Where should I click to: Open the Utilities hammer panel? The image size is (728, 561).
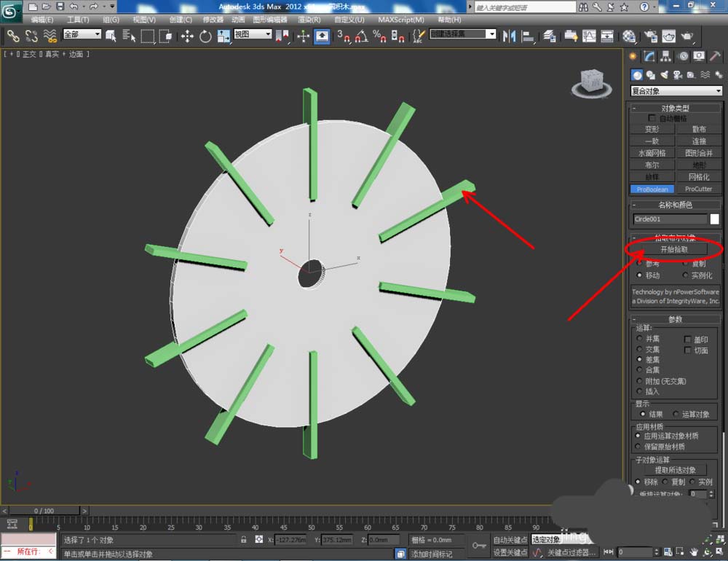pos(716,57)
